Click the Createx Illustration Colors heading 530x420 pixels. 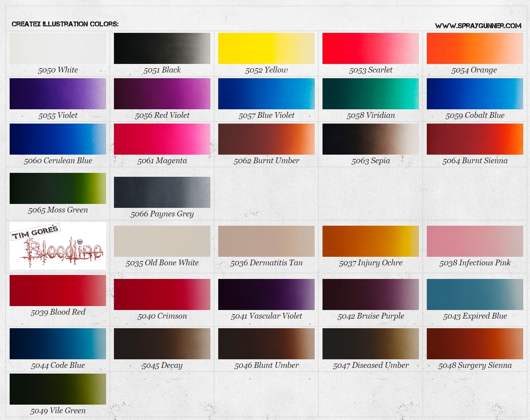pyautogui.click(x=65, y=24)
